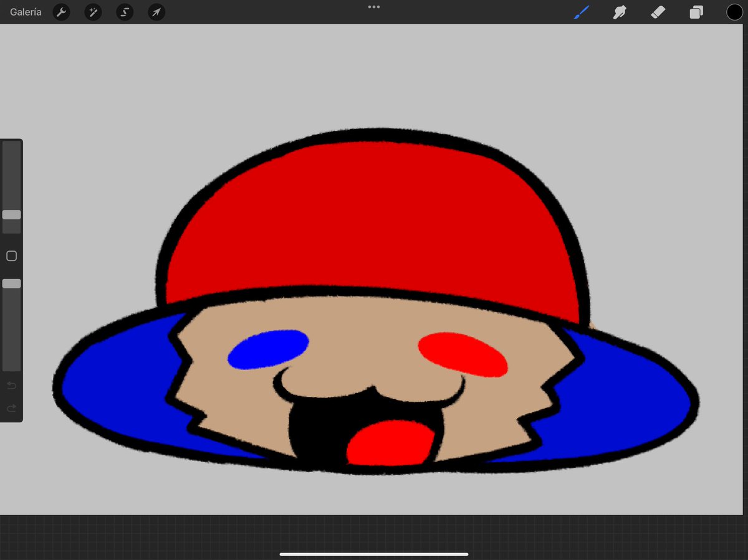Tap the three dots at top center
748x560 pixels.
coord(374,7)
